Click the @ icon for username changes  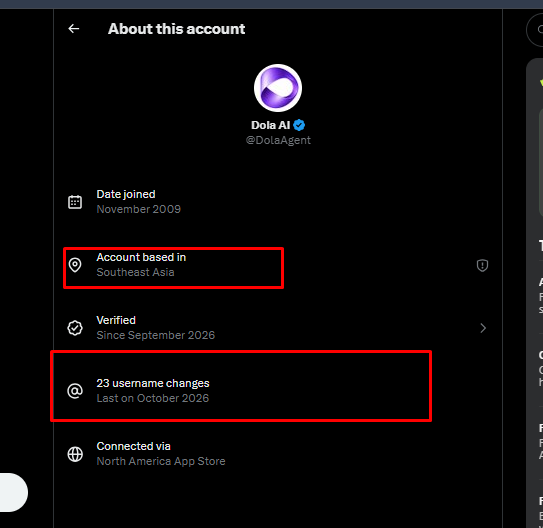[75, 391]
